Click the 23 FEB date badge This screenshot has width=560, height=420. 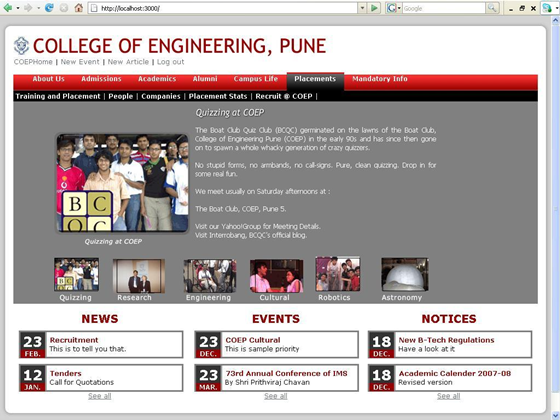(x=32, y=344)
